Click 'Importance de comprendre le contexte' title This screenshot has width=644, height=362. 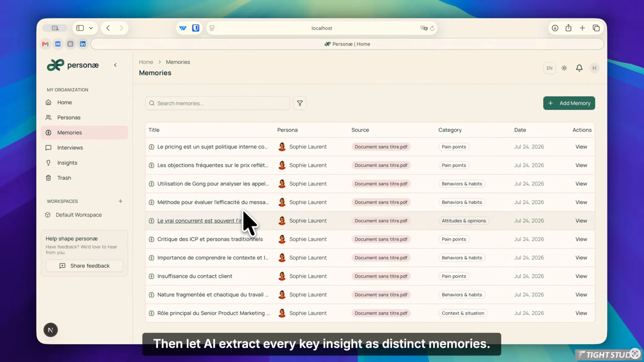213,258
